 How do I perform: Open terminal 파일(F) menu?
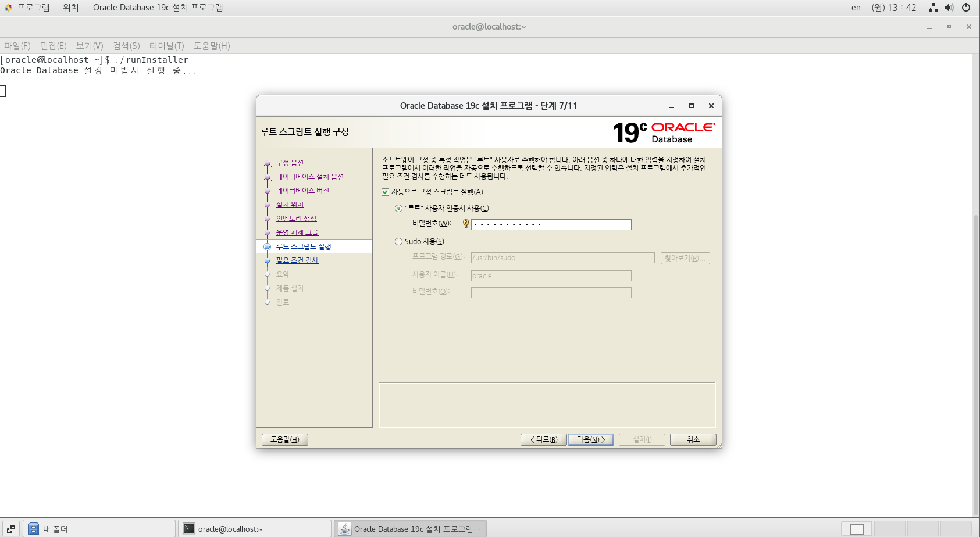pos(17,46)
